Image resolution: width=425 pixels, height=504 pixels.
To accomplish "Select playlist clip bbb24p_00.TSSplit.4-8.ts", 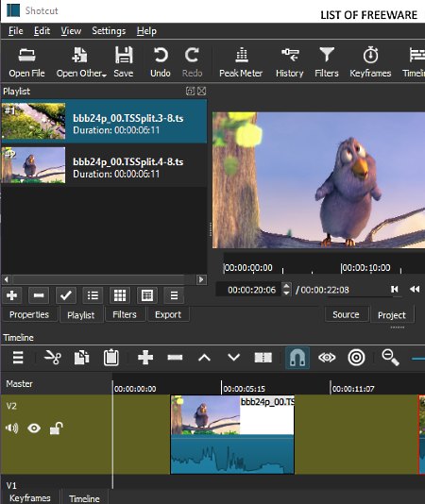I will [x=104, y=165].
